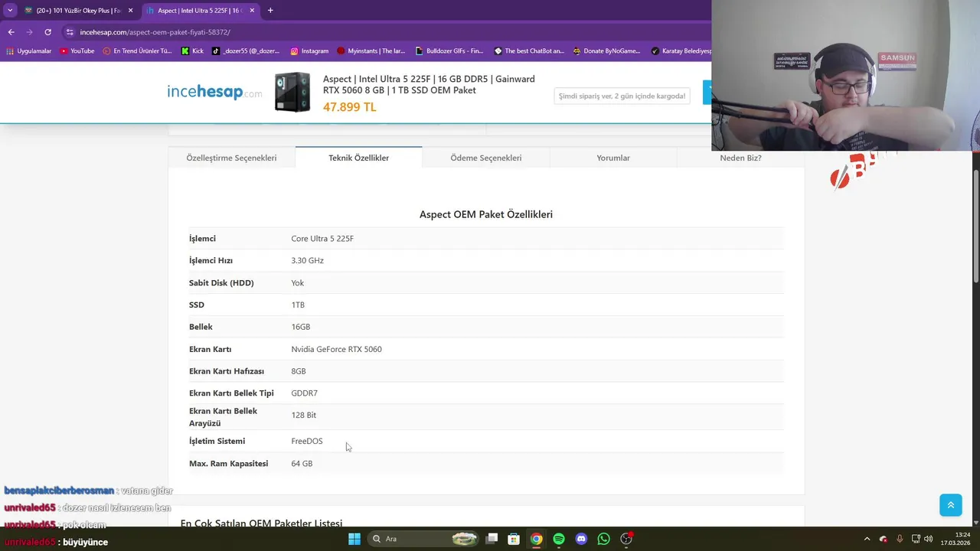Image resolution: width=980 pixels, height=551 pixels.
Task: Open the En Trend Ürünler bookmark
Action: (137, 51)
